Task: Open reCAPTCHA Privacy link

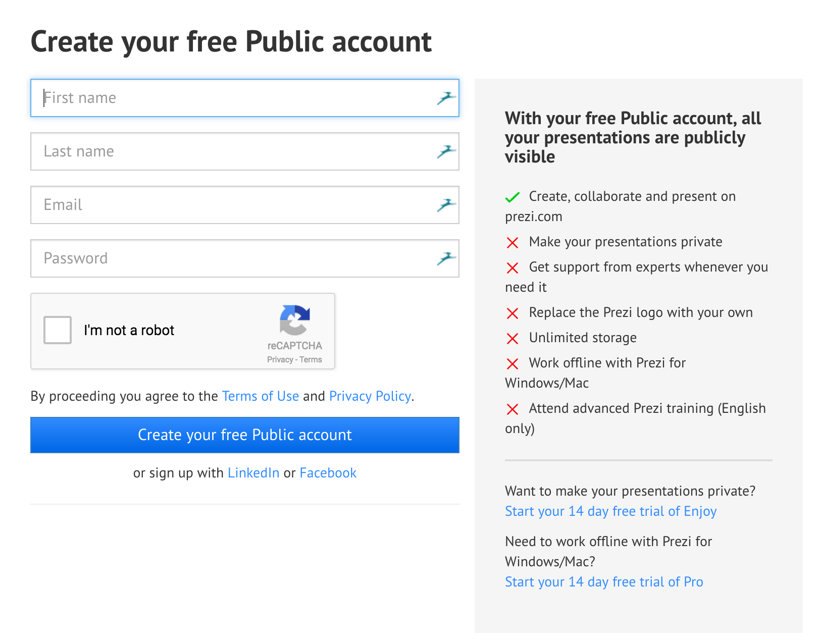Action: [280, 359]
